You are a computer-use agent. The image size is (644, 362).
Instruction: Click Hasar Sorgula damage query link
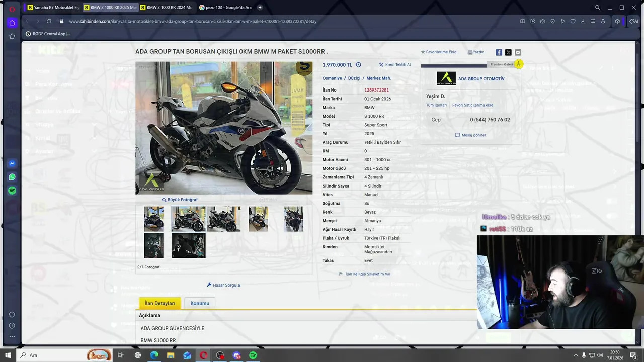tap(223, 285)
